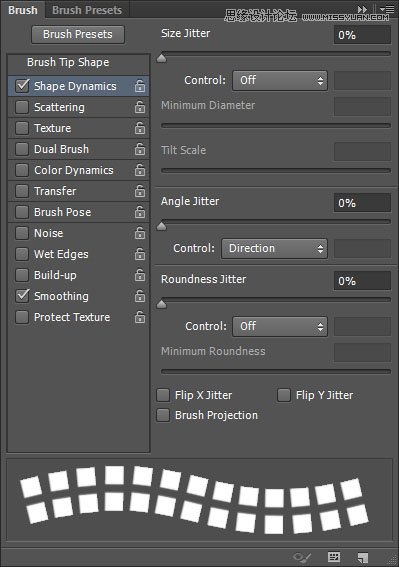Open the panel flyout menu icon
399x567 pixels.
click(387, 9)
